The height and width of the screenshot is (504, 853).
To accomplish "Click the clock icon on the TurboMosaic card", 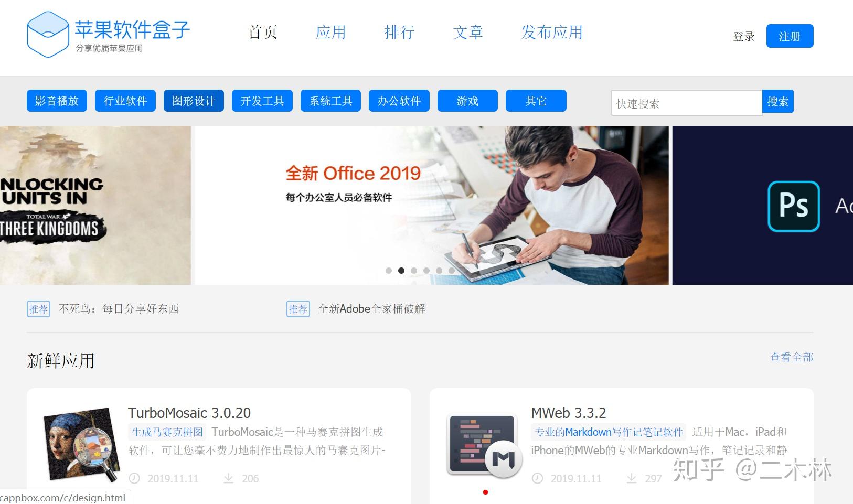I will [x=135, y=478].
